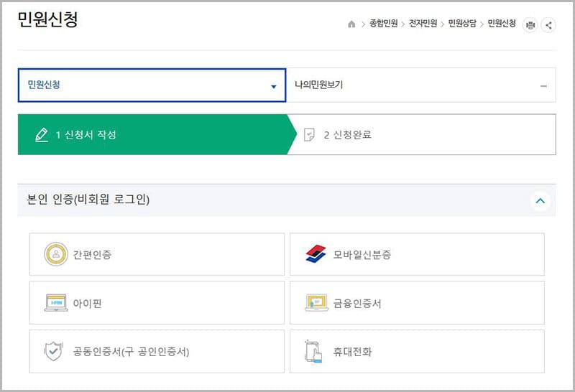Viewport: 575px width, 392px height.
Task: Go to 전자민원 breadcrumb link
Action: point(423,24)
